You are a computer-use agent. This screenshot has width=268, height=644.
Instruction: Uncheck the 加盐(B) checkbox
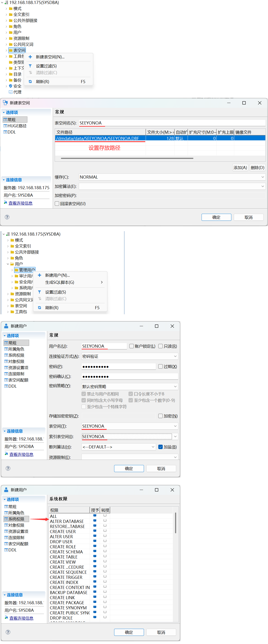point(160,447)
